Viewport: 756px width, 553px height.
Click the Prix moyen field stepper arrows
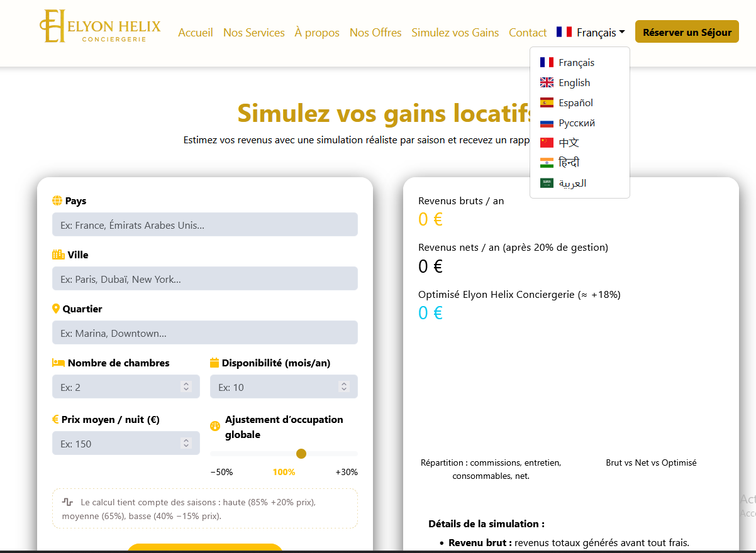tap(186, 444)
